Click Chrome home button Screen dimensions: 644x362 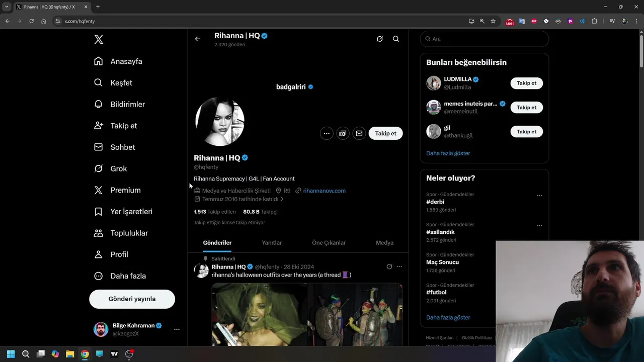coord(43,21)
